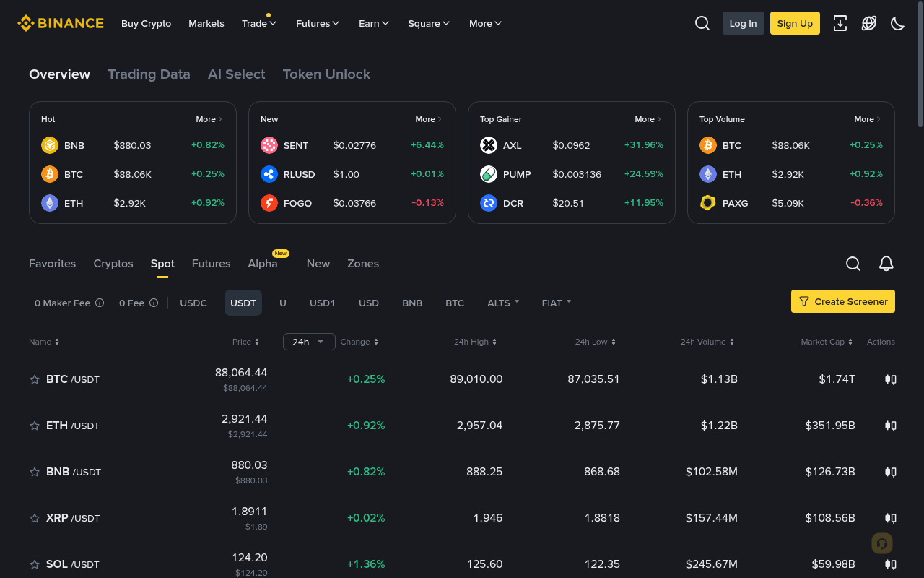924x578 pixels.
Task: Favorite SOL/USDT with the star
Action: (x=34, y=564)
